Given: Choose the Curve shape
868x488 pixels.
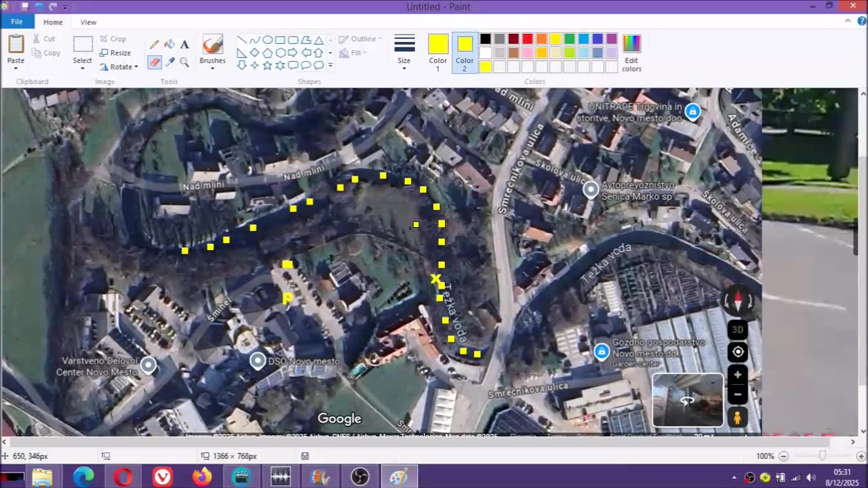Looking at the screenshot, I should pyautogui.click(x=254, y=40).
